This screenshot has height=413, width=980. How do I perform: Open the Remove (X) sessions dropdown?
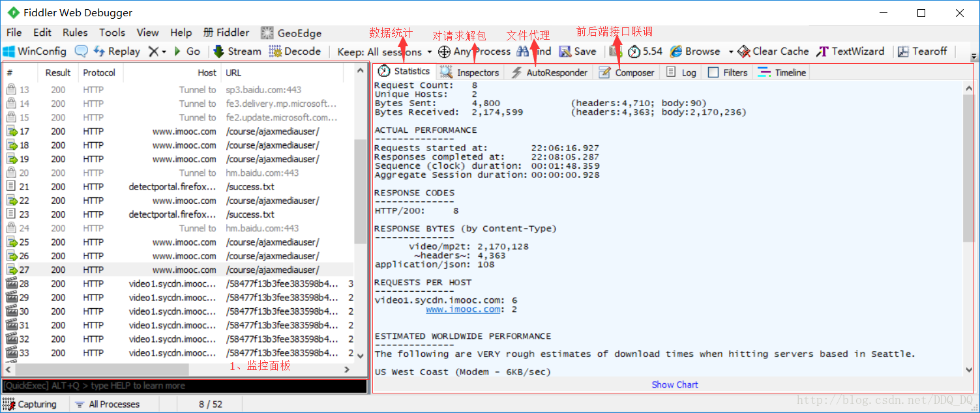(x=157, y=51)
